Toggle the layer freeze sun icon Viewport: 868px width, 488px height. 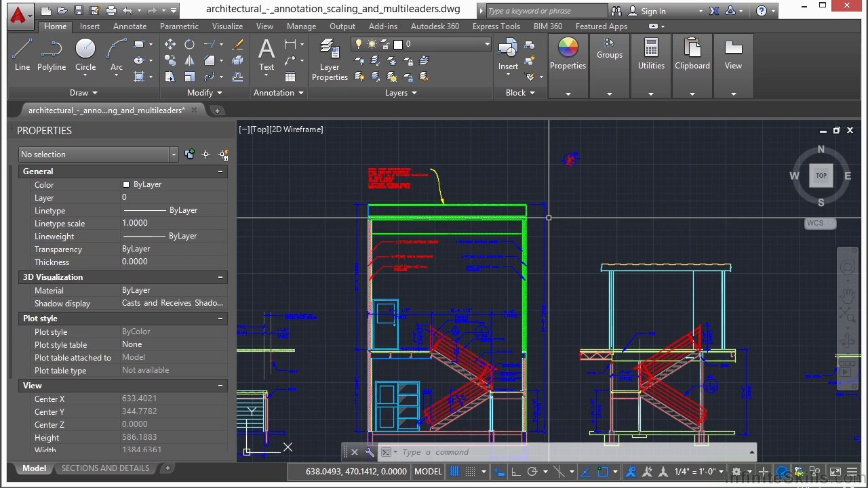[372, 44]
